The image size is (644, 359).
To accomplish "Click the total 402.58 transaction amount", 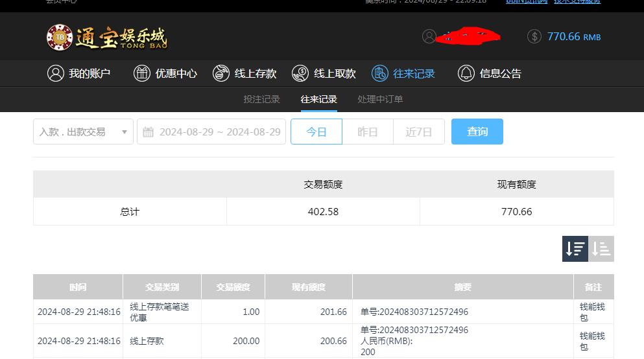I will click(323, 212).
